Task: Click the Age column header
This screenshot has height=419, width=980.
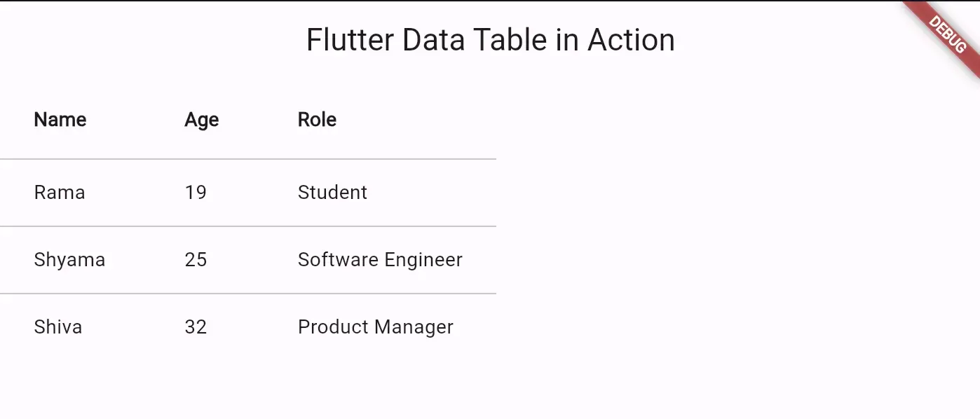Action: 202,121
